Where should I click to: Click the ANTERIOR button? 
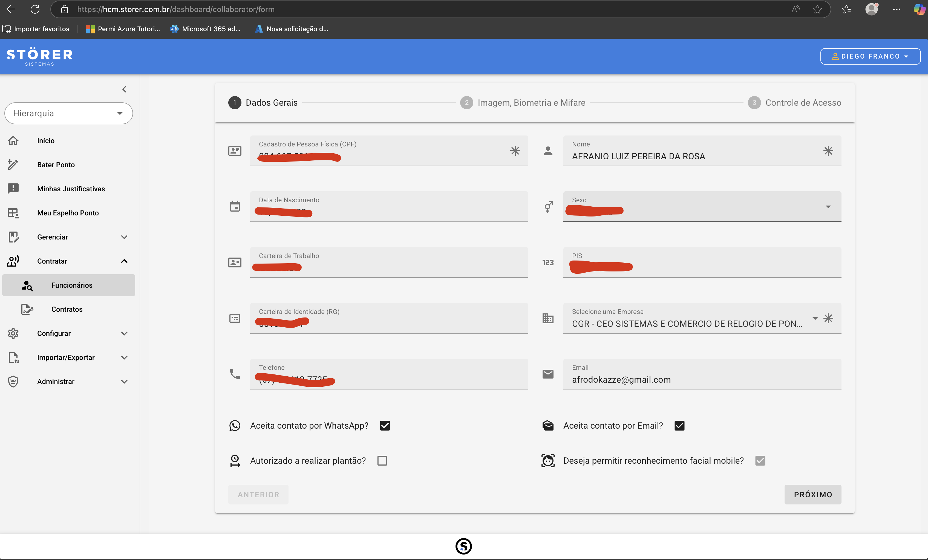point(258,495)
